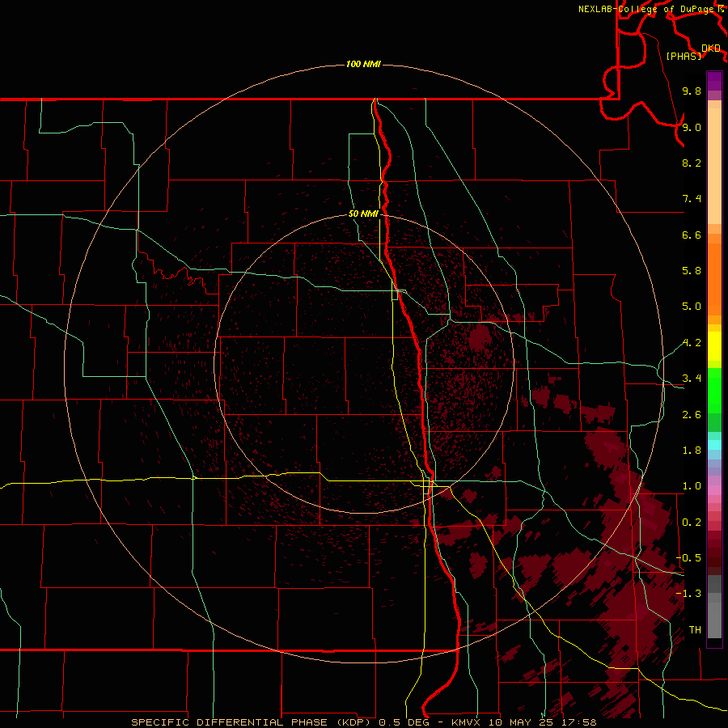Image resolution: width=728 pixels, height=728 pixels.
Task: Select the bright green band in the color bar
Action: point(714,391)
